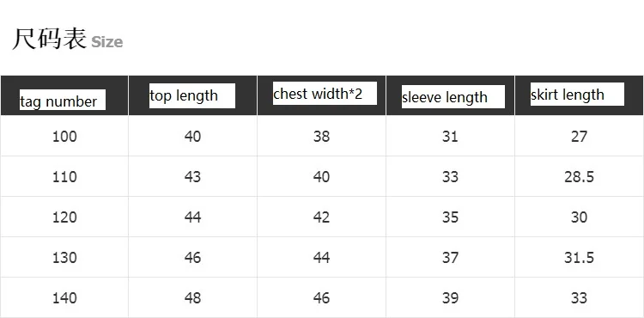Viewport: 644px width, 318px height.
Task: Select tag number 100 cell
Action: pos(64,136)
